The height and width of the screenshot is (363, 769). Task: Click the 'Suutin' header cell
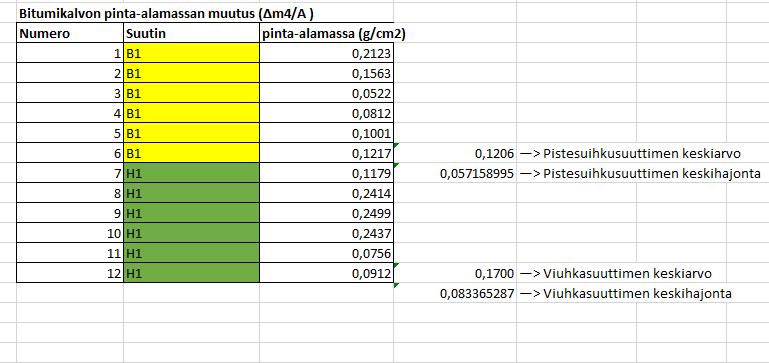(191, 34)
